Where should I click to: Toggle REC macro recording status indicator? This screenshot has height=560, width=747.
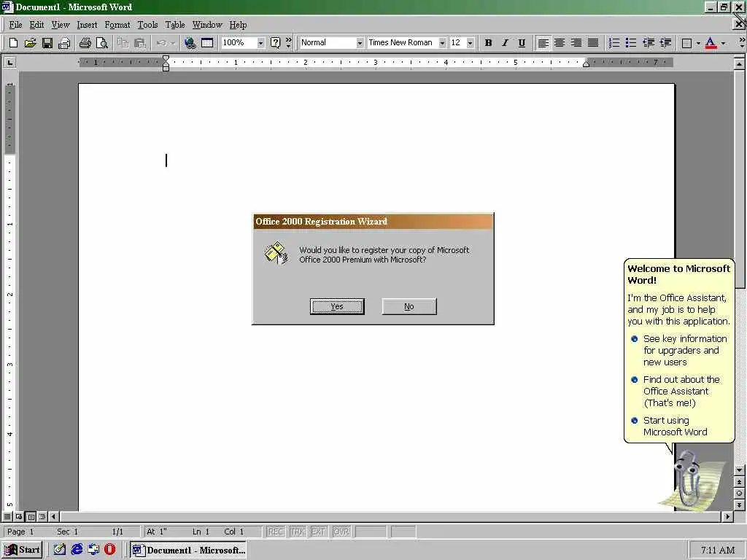tap(275, 532)
